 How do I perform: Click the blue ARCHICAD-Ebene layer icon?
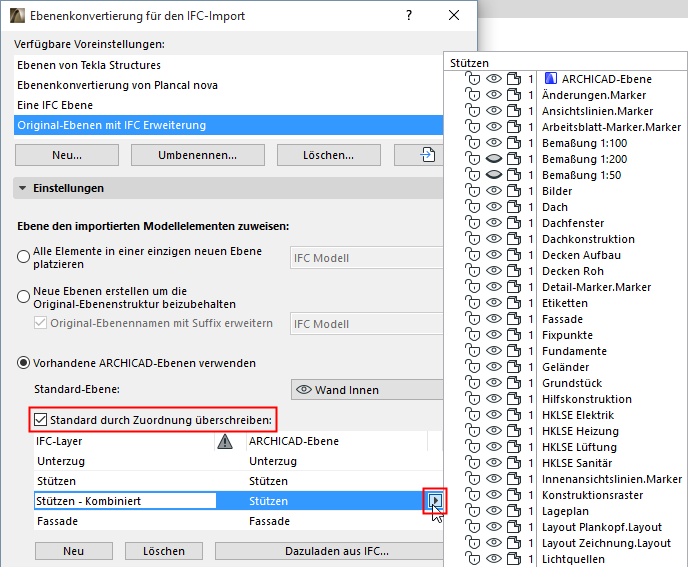[x=551, y=79]
